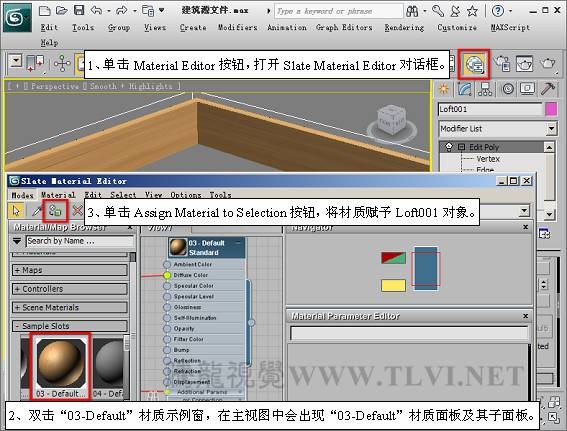
Task: Open the question mark help icon
Action: pos(498,11)
